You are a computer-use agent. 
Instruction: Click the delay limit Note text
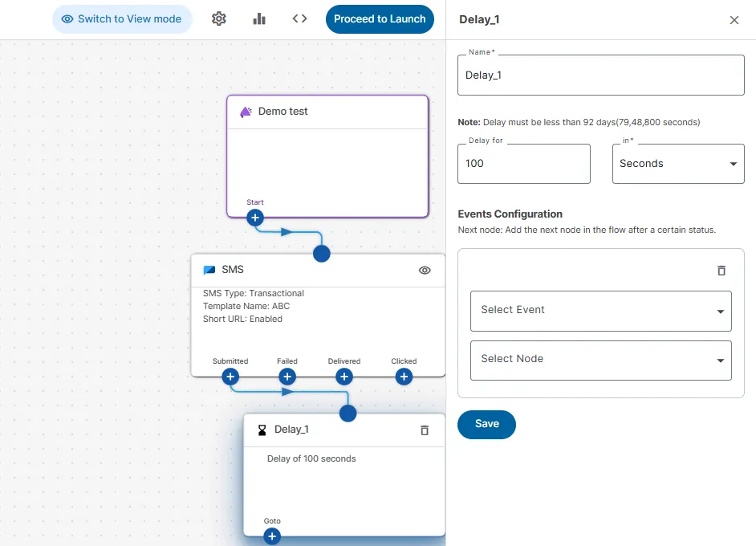pos(579,122)
